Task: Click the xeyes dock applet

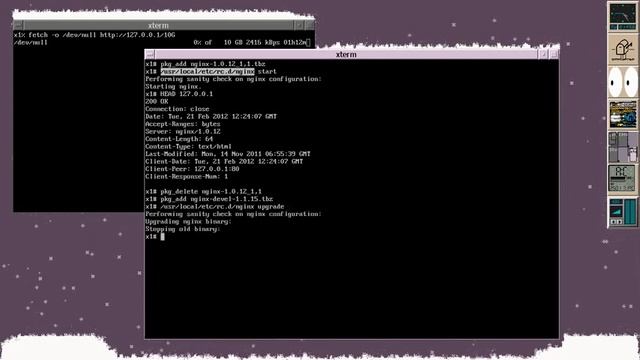Action: pyautogui.click(x=622, y=82)
